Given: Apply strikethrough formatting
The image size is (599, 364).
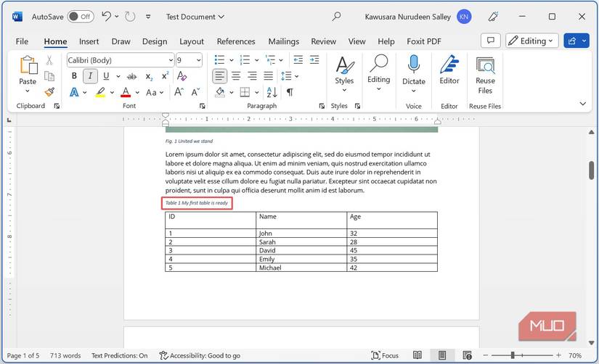Looking at the screenshot, I should tap(131, 76).
